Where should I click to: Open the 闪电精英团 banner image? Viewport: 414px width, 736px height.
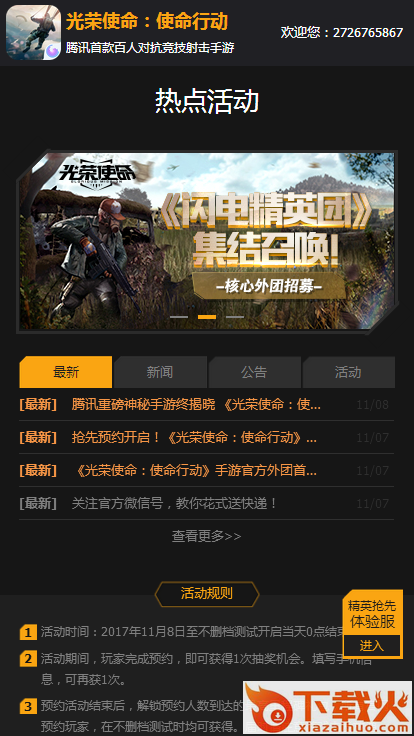[207, 241]
